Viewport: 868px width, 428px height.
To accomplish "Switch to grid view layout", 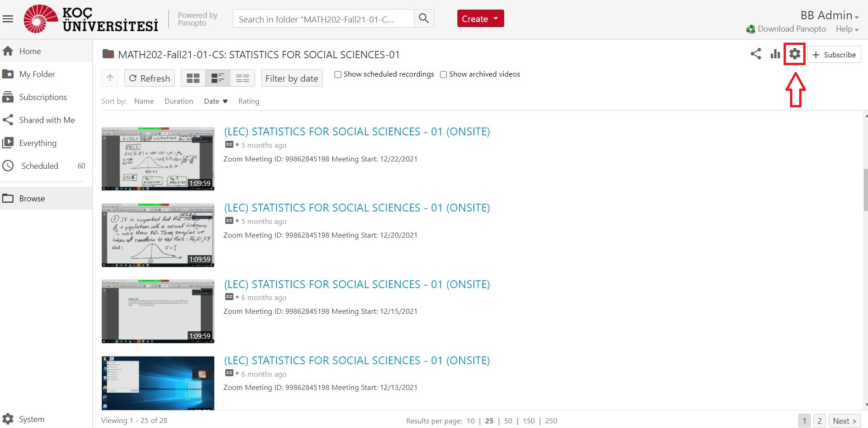I will [x=193, y=78].
